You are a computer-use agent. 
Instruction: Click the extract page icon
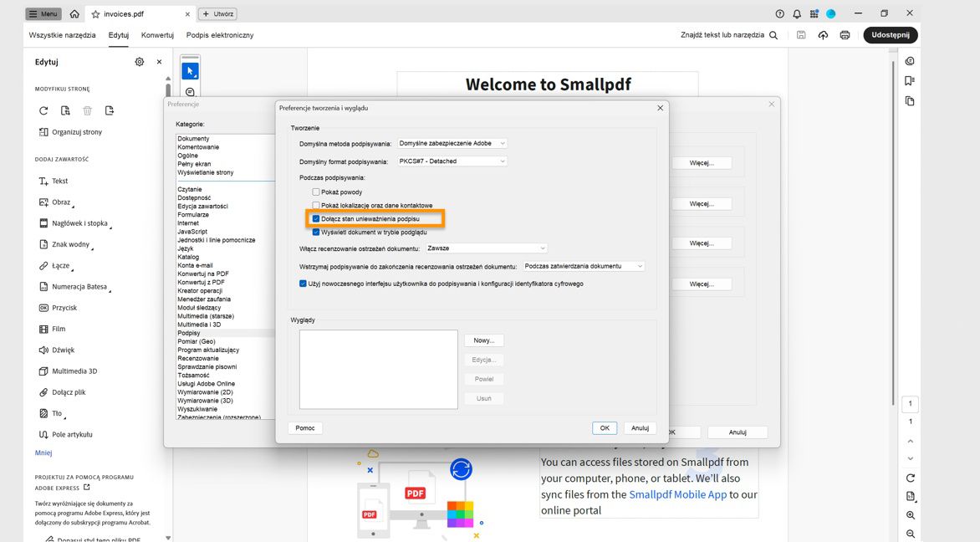pyautogui.click(x=65, y=110)
